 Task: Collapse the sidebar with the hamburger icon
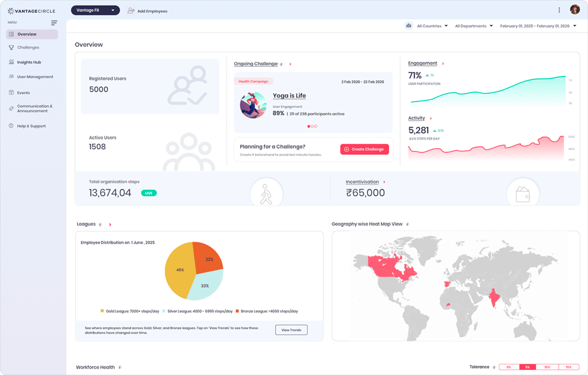(54, 23)
